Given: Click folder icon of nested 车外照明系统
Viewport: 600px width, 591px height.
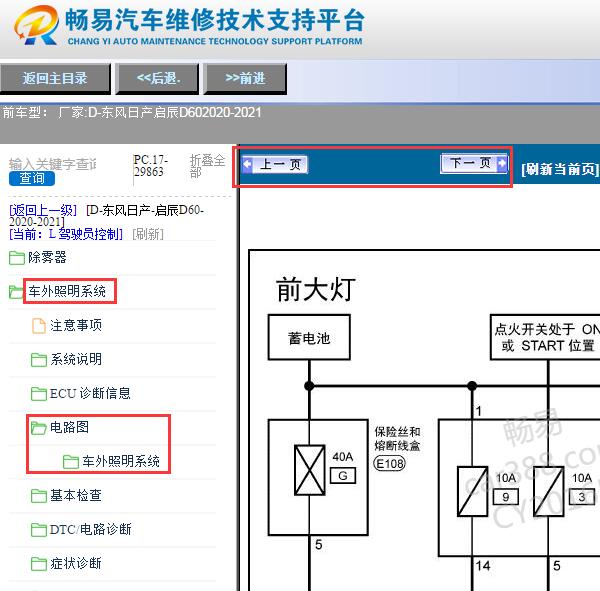Looking at the screenshot, I should coord(71,462).
